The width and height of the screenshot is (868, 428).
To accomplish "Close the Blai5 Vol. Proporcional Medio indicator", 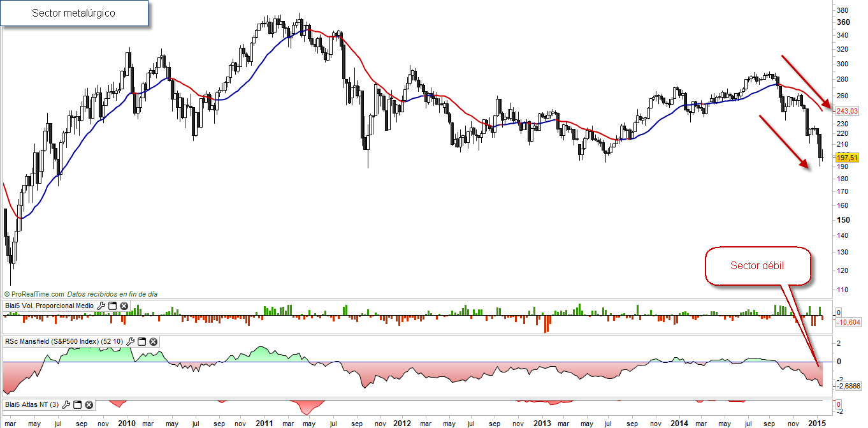I will point(124,306).
